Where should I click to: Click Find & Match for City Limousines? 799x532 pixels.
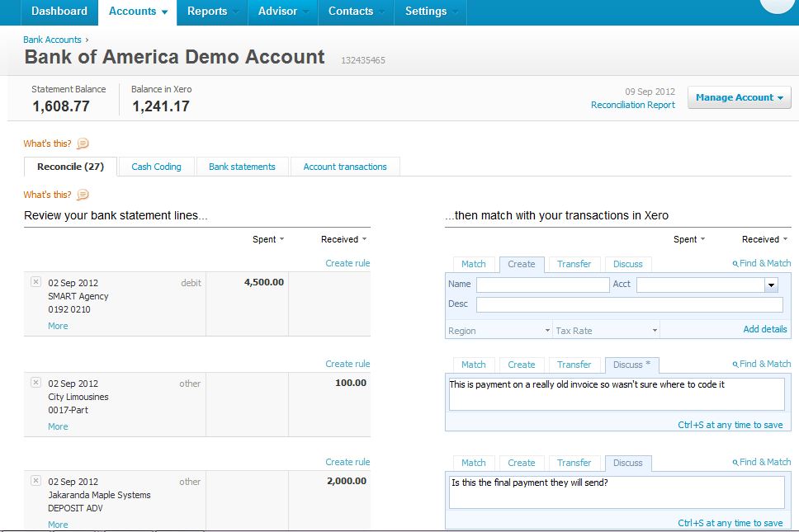point(762,364)
